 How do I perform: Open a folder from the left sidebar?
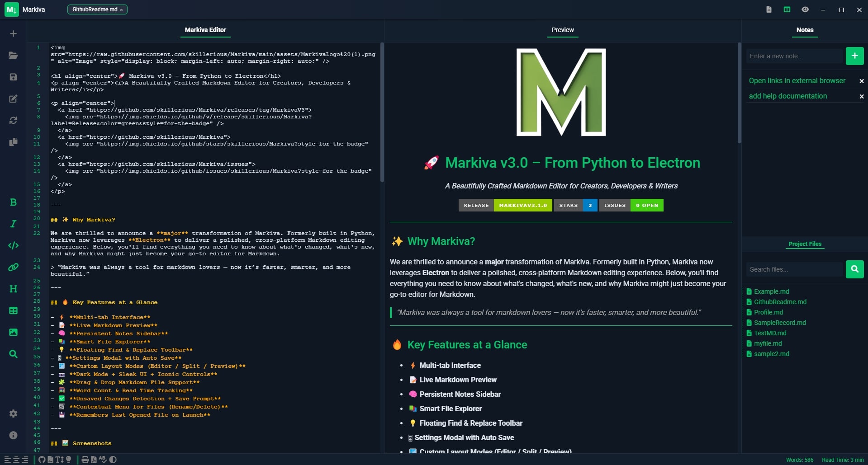tap(13, 55)
